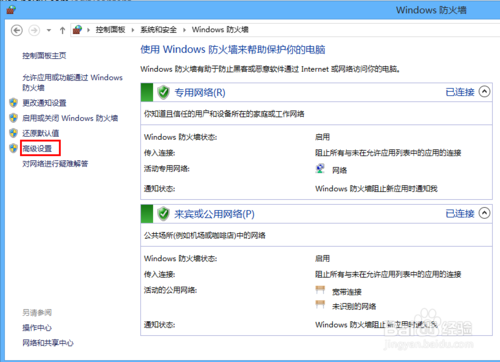Click the bench icon beside 宽带连接

click(x=320, y=290)
